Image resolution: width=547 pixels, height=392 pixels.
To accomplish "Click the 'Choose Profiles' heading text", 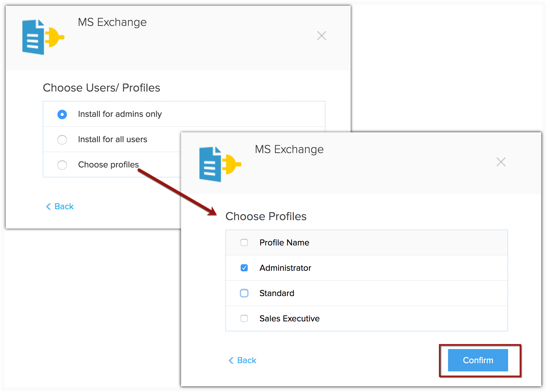I will [266, 216].
